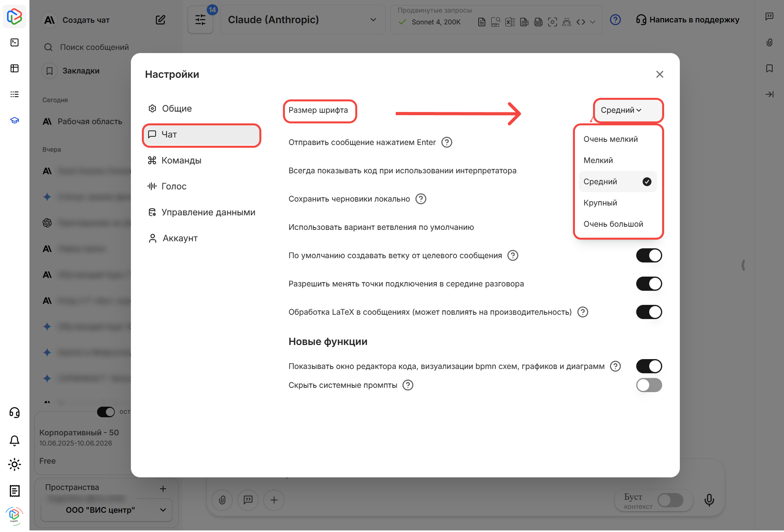Select Мелкий font size
The width and height of the screenshot is (784, 532).
[618, 160]
